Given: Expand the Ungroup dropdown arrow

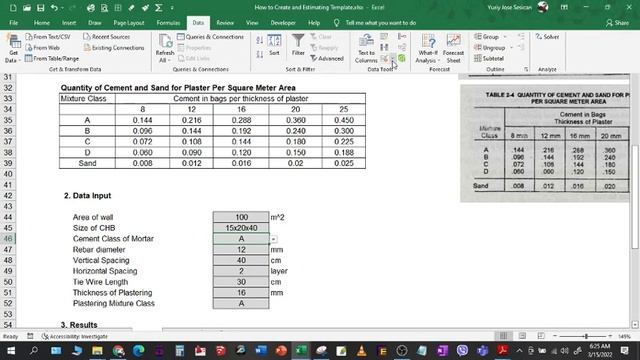Looking at the screenshot, I should tap(511, 48).
